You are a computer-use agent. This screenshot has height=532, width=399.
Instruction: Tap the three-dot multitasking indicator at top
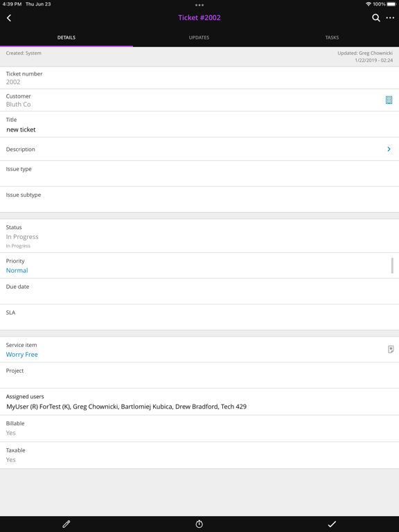point(199,5)
